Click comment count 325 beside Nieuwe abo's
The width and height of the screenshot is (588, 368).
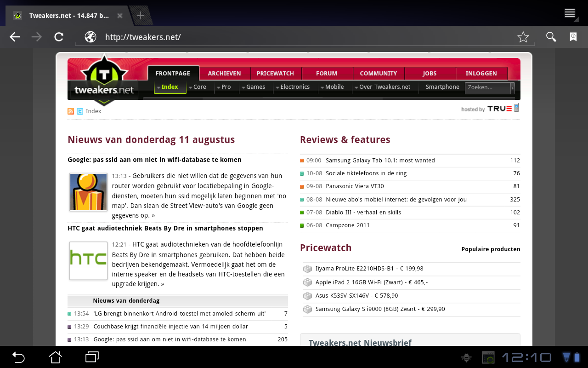point(515,200)
